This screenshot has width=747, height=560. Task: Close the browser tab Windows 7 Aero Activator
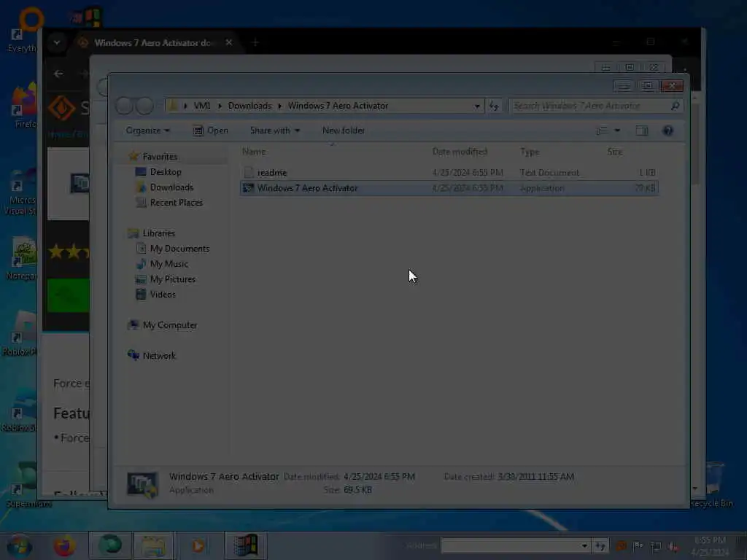[x=229, y=43]
